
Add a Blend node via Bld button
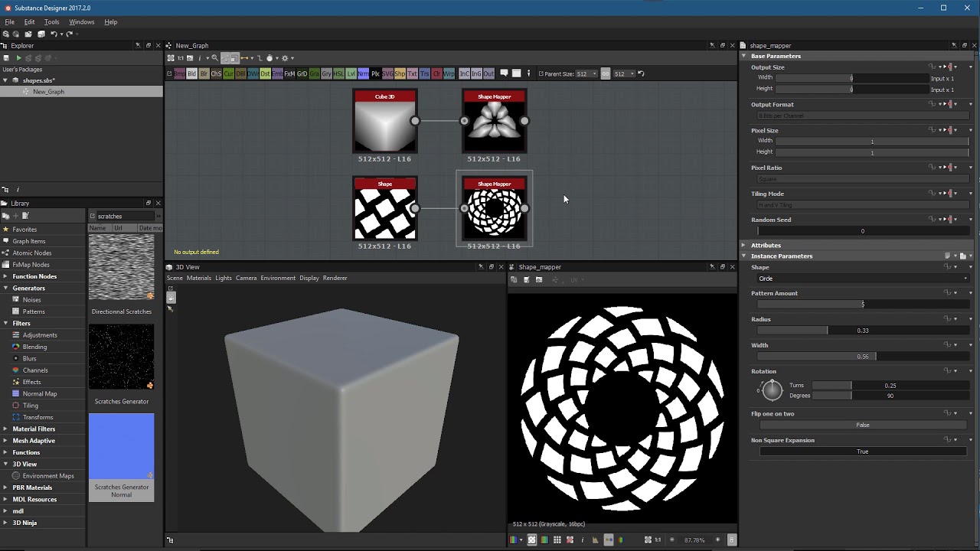(191, 73)
